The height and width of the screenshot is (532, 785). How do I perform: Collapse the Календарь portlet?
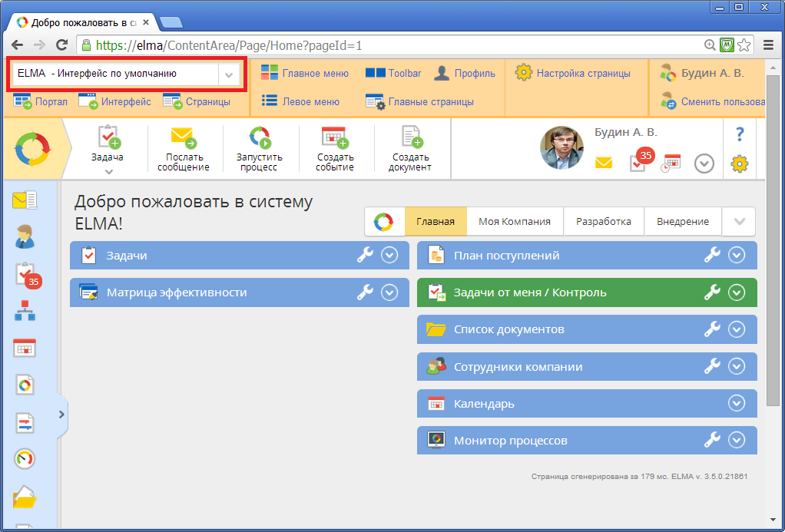click(737, 403)
